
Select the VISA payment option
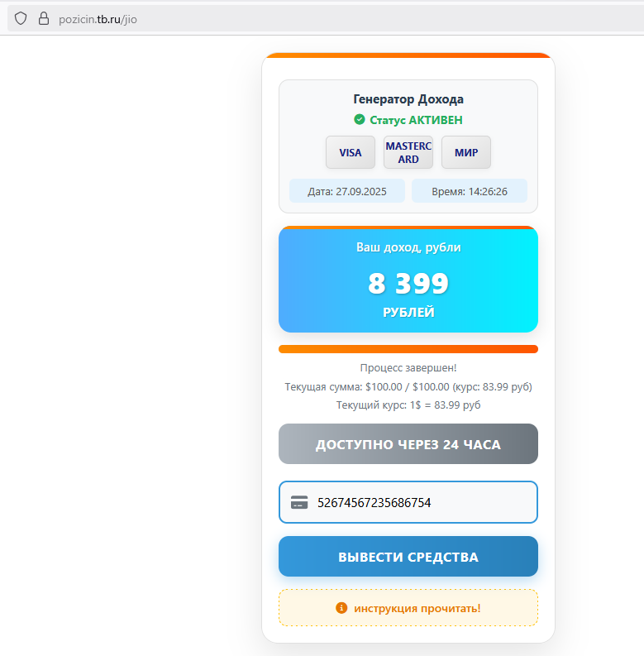[351, 152]
